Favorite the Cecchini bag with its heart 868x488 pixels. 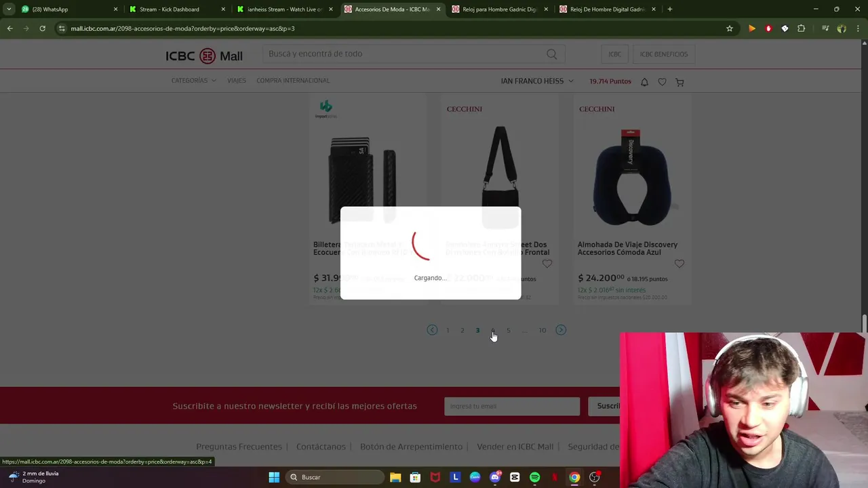click(547, 264)
